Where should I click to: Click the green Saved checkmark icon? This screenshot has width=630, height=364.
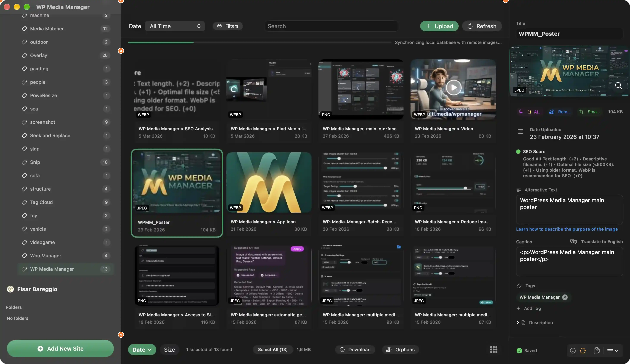(519, 351)
